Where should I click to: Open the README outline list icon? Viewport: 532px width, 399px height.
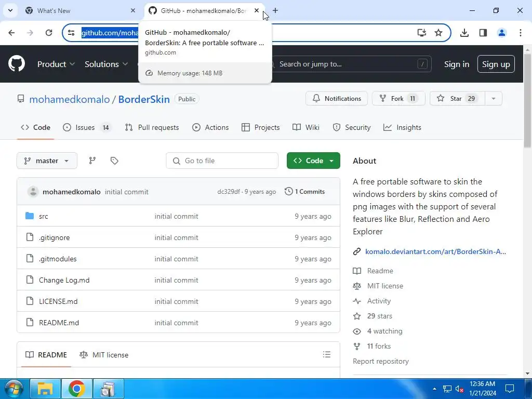pyautogui.click(x=327, y=354)
